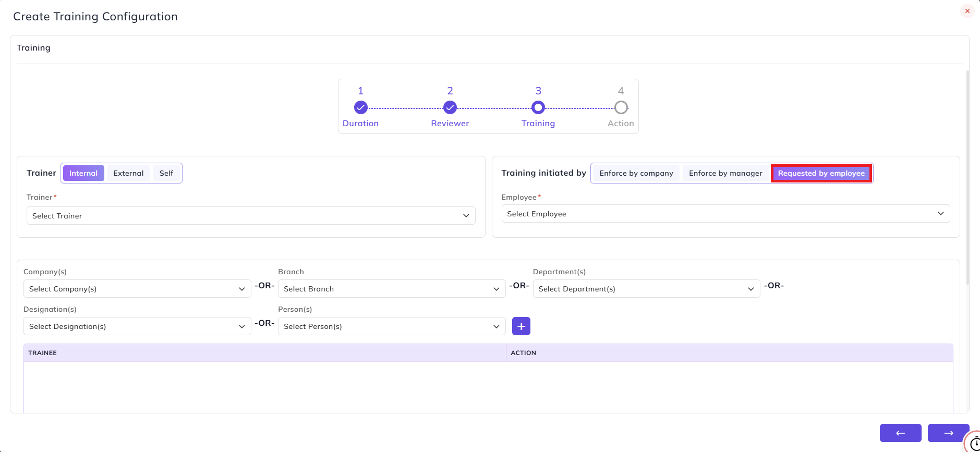Screen dimensions: 980x452
Task: Click the plus icon to add trainees
Action: 521,326
